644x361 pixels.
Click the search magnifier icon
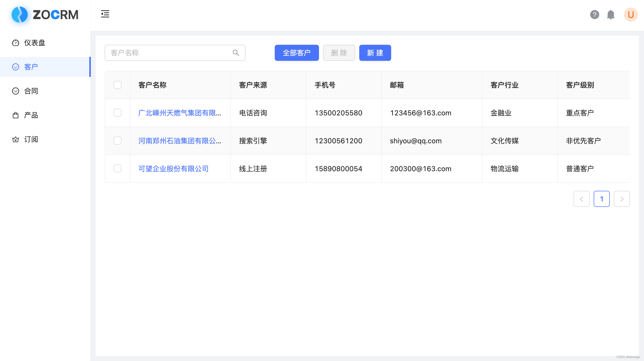coord(236,53)
